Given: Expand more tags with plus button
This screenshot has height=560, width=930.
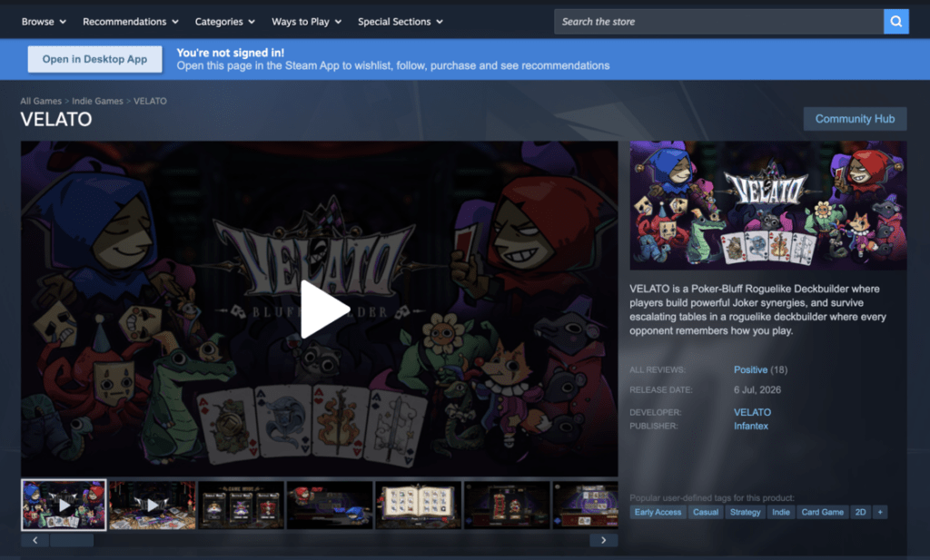Looking at the screenshot, I should [880, 512].
